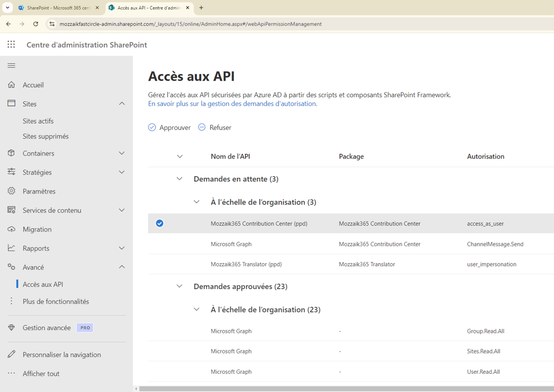Viewport: 554px width, 392px height.
Task: Select Mozzaik365 Translator (ppd) row
Action: pos(351,264)
